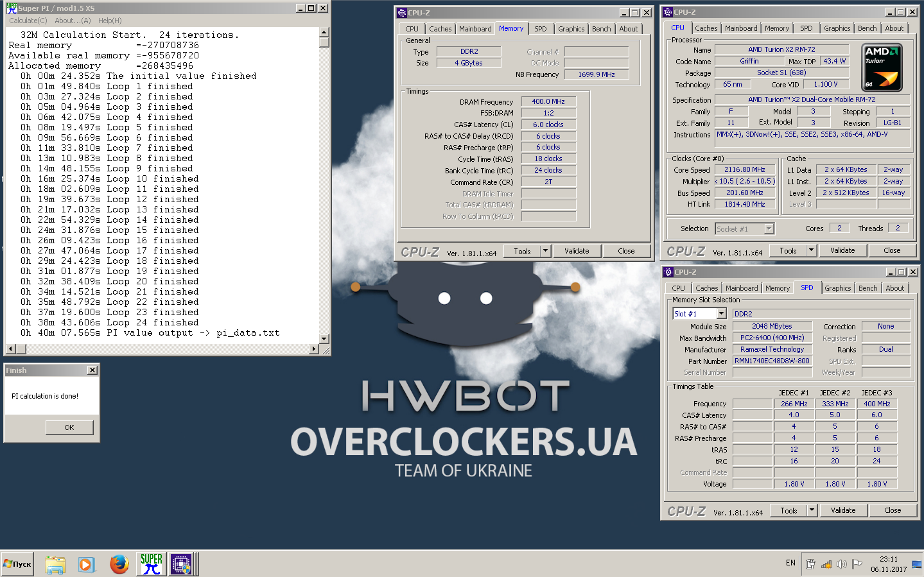Click right arrow of Super PI horizontal scrollbar
The width and height of the screenshot is (924, 577).
click(x=314, y=349)
